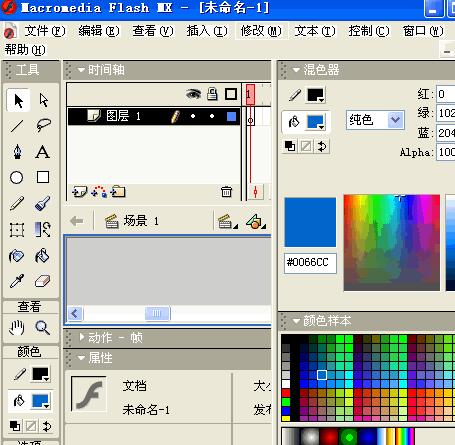455x445 pixels.
Task: Collapse the 混色器 color mixer panel
Action: (x=296, y=70)
